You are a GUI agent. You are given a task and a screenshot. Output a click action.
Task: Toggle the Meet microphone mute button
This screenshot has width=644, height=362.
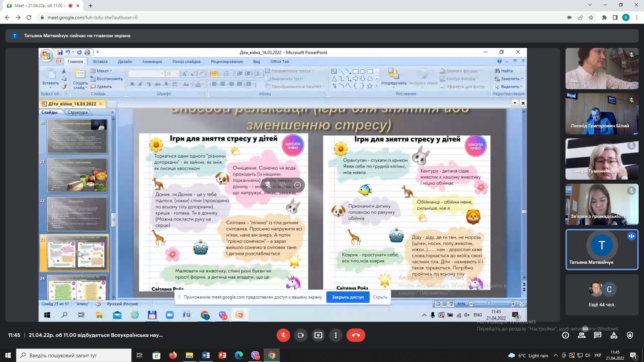(x=283, y=335)
